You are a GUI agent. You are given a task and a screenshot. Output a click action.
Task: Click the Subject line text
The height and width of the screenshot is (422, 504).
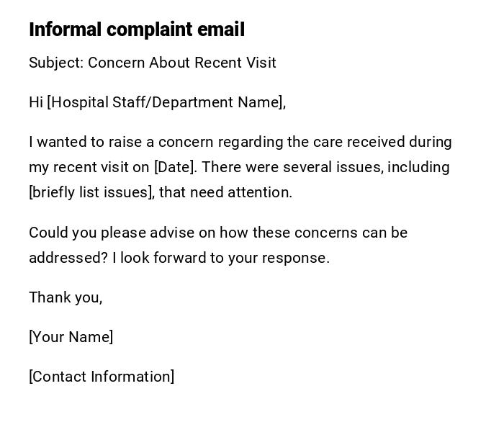(153, 63)
